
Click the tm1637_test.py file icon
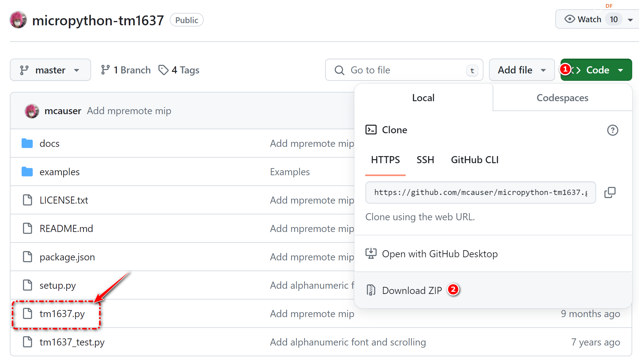tap(27, 342)
